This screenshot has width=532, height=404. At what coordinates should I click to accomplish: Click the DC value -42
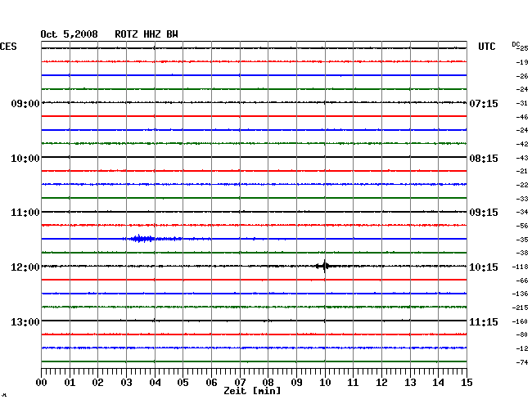click(x=522, y=144)
